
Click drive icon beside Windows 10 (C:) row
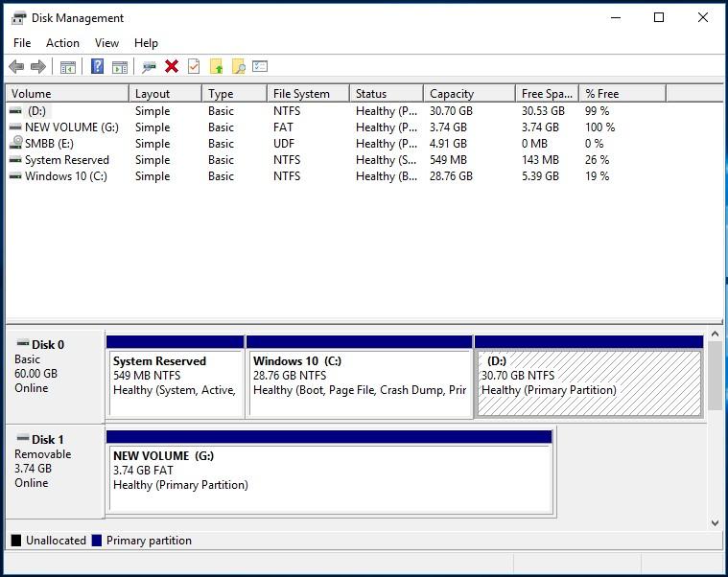(15, 175)
